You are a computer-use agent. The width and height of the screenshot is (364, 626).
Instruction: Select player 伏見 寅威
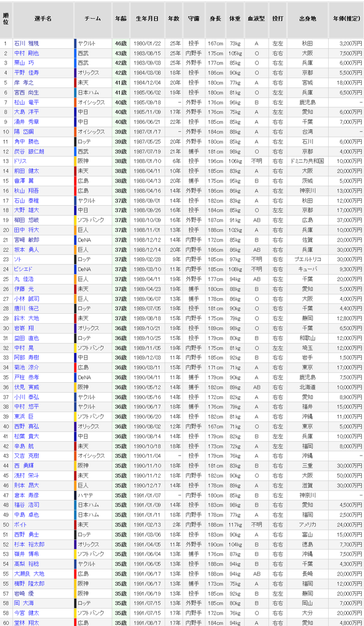(26, 387)
